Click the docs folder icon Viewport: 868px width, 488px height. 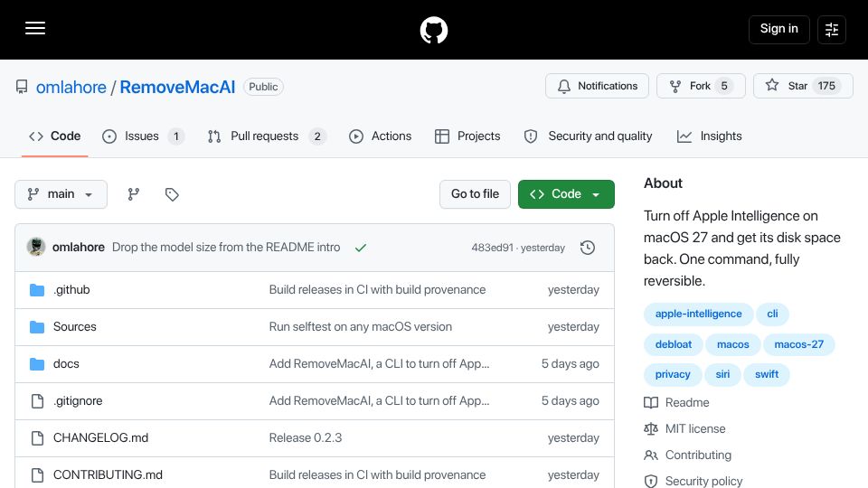click(x=37, y=364)
